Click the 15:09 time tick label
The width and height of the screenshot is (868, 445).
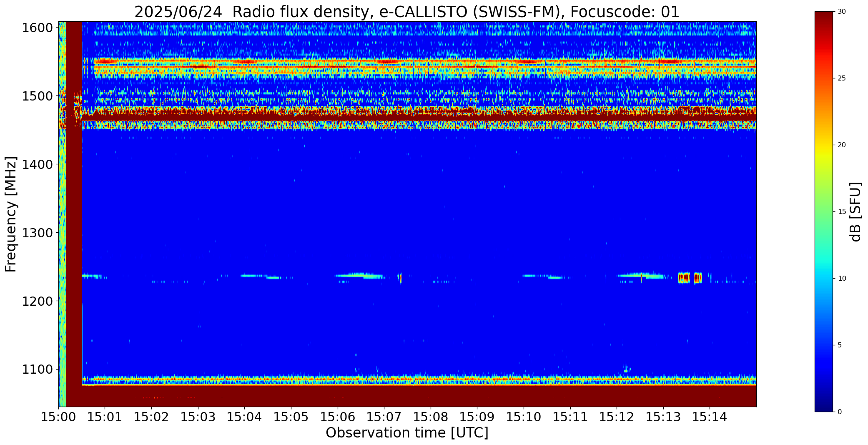coord(477,417)
